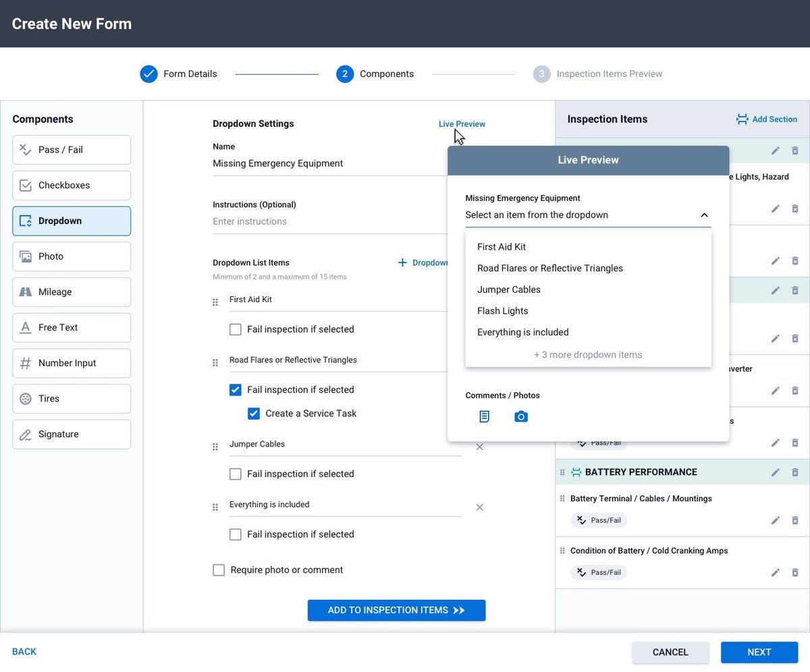Click the Add Section icon above Inspection Items
Image resolution: width=810 pixels, height=672 pixels.
click(x=743, y=119)
